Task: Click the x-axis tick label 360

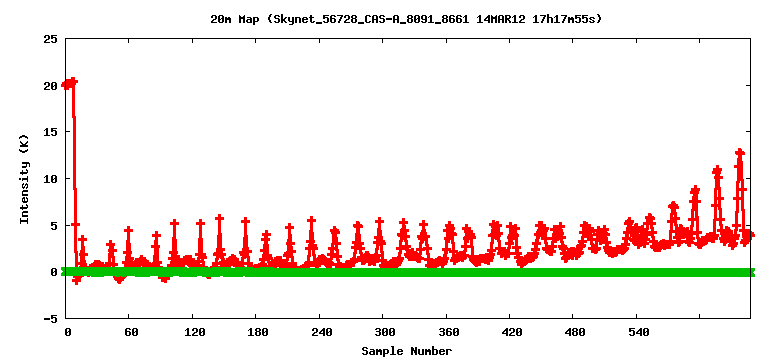Action: [448, 332]
